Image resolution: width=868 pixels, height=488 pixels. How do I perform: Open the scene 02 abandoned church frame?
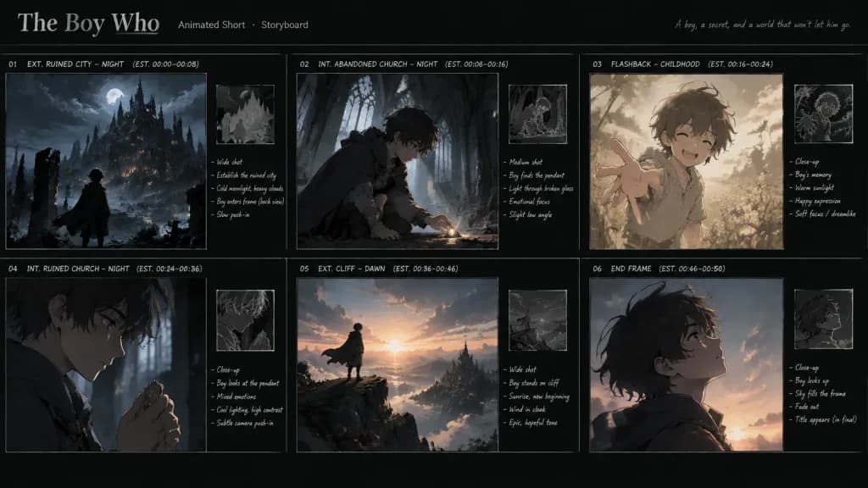398,161
